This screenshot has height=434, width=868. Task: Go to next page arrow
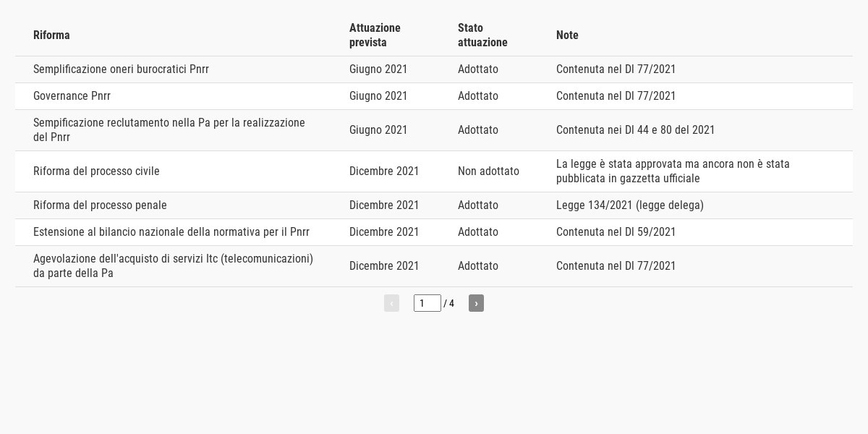coord(476,303)
